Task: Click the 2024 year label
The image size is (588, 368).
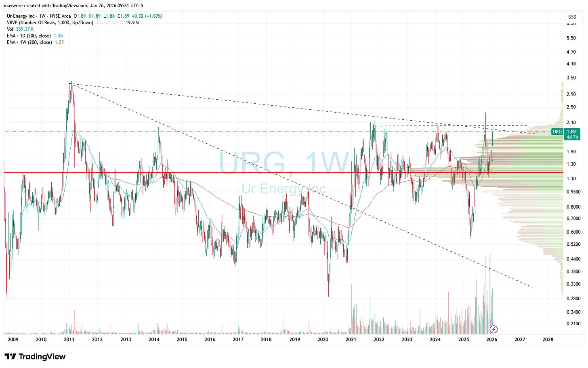Action: (x=435, y=339)
